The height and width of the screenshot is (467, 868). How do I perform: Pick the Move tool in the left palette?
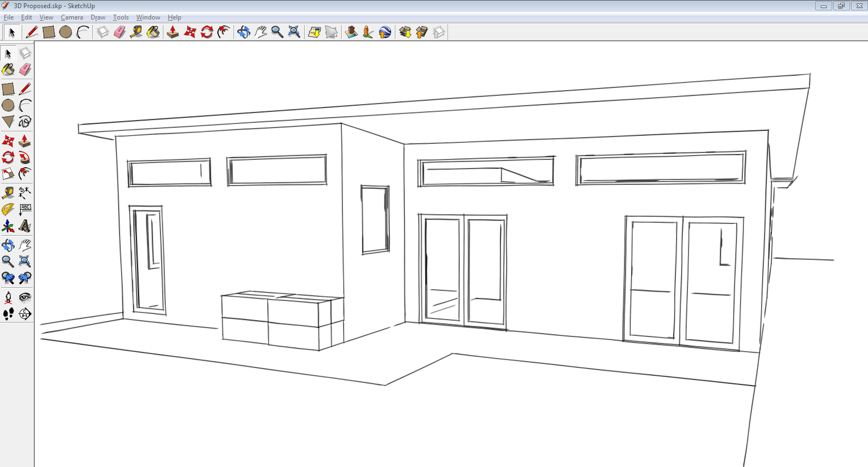pyautogui.click(x=8, y=141)
